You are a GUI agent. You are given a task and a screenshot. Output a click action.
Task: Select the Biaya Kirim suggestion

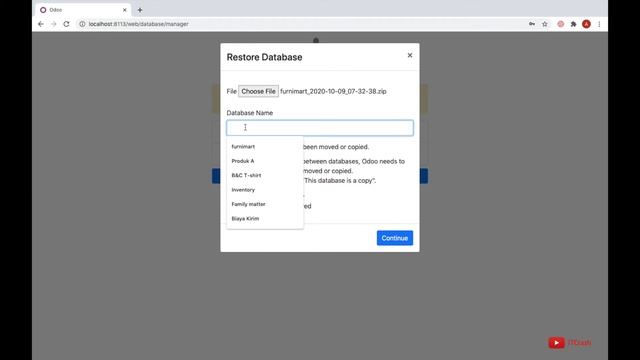coord(265,218)
